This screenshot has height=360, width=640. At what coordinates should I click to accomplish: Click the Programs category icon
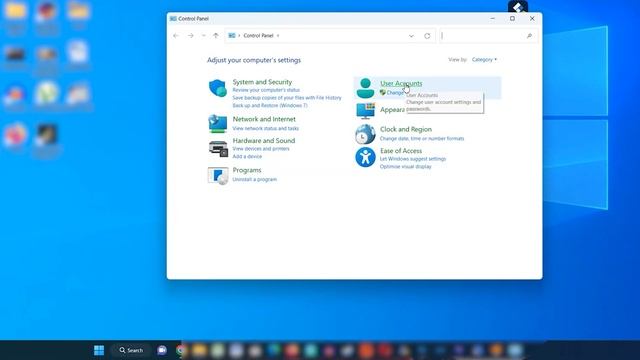(218, 176)
